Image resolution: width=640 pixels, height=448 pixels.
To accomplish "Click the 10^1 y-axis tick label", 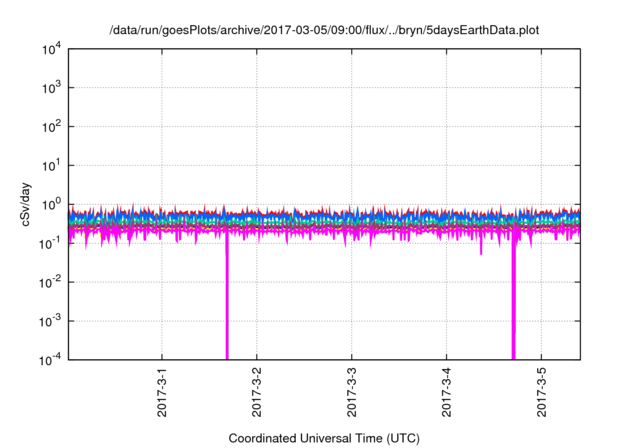I will [x=51, y=166].
